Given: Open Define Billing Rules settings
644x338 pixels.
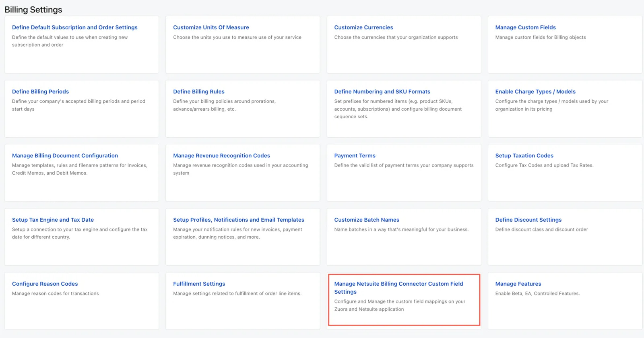Looking at the screenshot, I should tap(199, 92).
